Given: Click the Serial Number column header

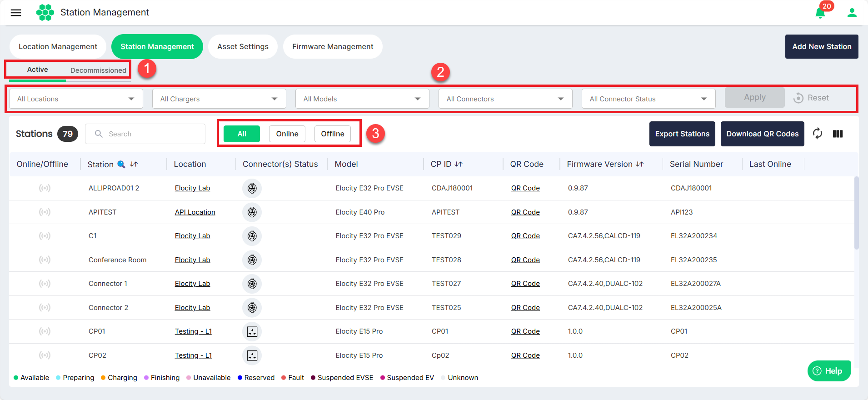Looking at the screenshot, I should (x=696, y=164).
